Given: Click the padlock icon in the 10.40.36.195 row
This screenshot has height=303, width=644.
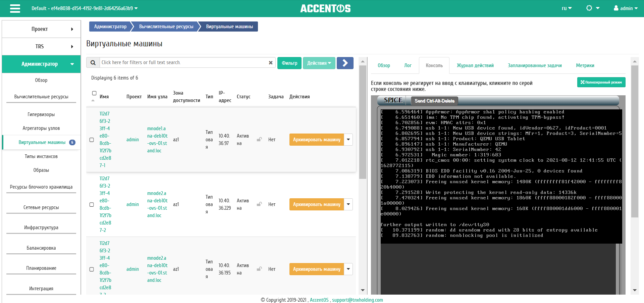Looking at the screenshot, I should [259, 269].
